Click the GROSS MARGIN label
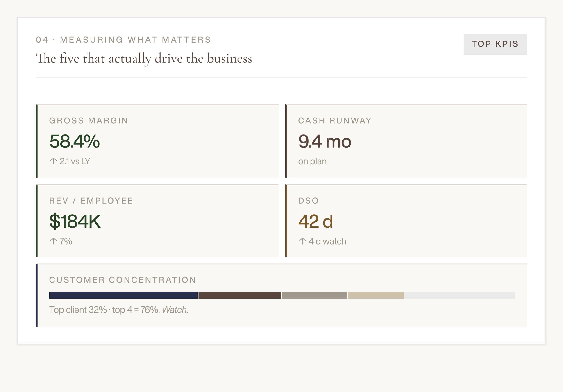The width and height of the screenshot is (563, 392). 89,121
